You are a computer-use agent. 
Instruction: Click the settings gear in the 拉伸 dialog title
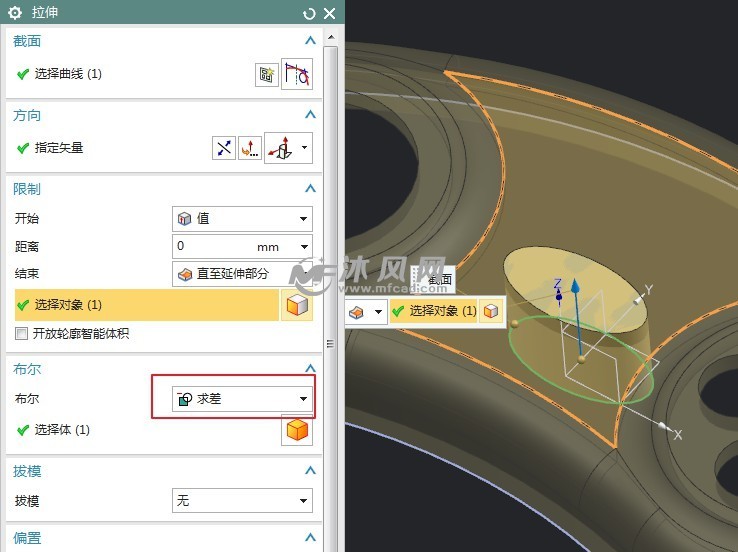pos(15,13)
